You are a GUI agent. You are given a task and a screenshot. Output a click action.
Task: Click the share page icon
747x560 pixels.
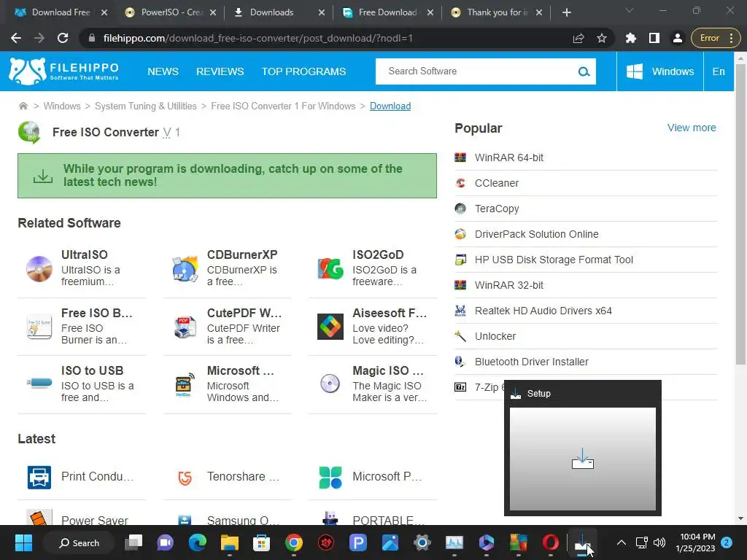(x=578, y=38)
